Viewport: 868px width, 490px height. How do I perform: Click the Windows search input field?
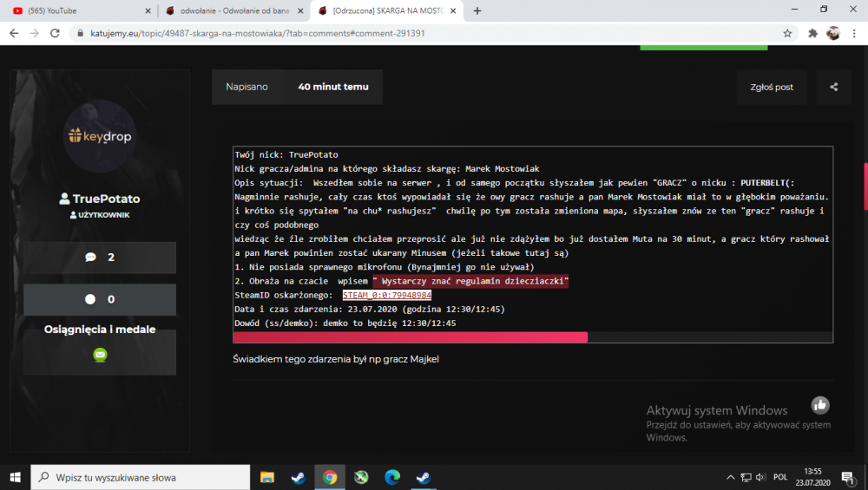[x=140, y=477]
